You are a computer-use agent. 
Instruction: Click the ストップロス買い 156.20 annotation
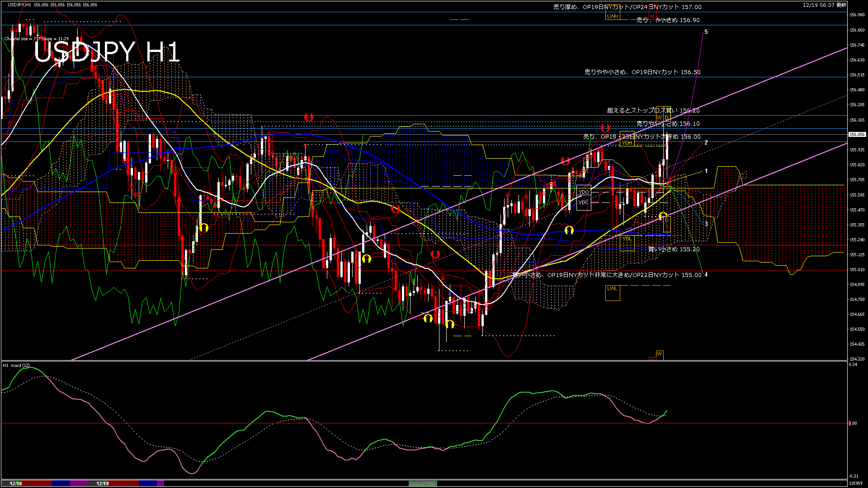[653, 111]
